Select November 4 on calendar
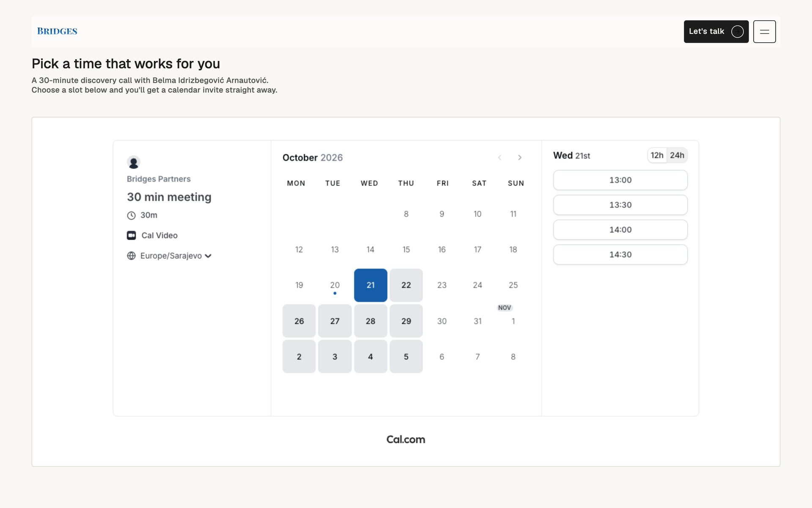Image resolution: width=812 pixels, height=508 pixels. click(370, 356)
